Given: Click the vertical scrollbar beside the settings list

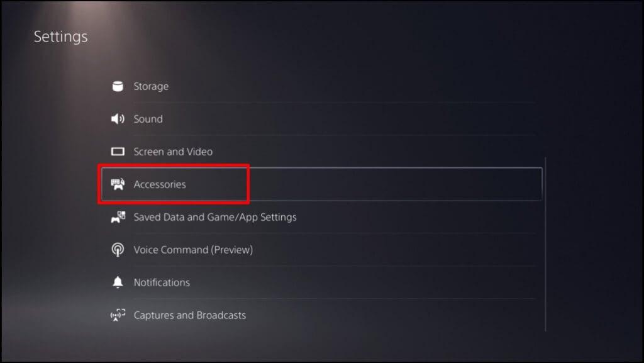Looking at the screenshot, I should pos(545,245).
